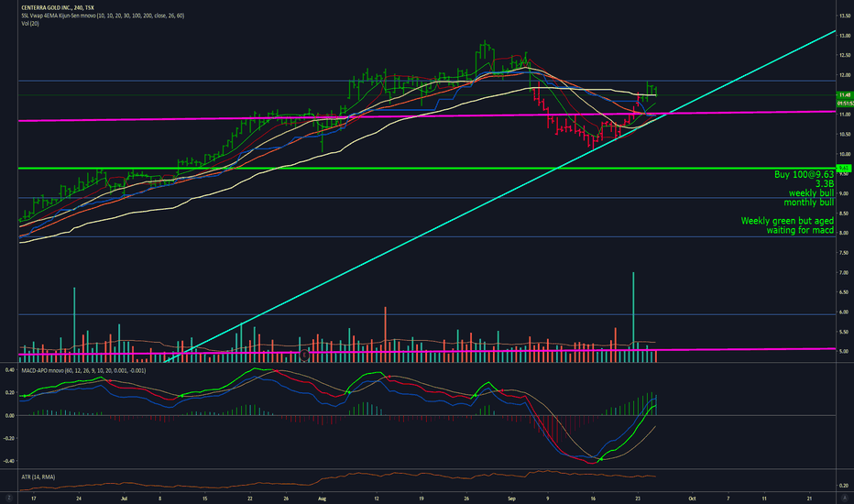Select the 'waiting for macd' annotation
Screen dimensions: 854x504
800,231
